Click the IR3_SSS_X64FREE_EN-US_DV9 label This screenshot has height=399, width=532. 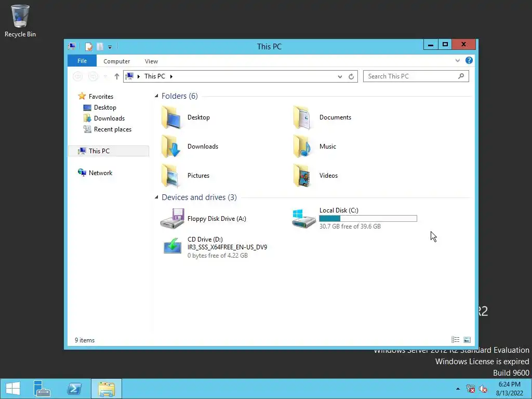228,247
